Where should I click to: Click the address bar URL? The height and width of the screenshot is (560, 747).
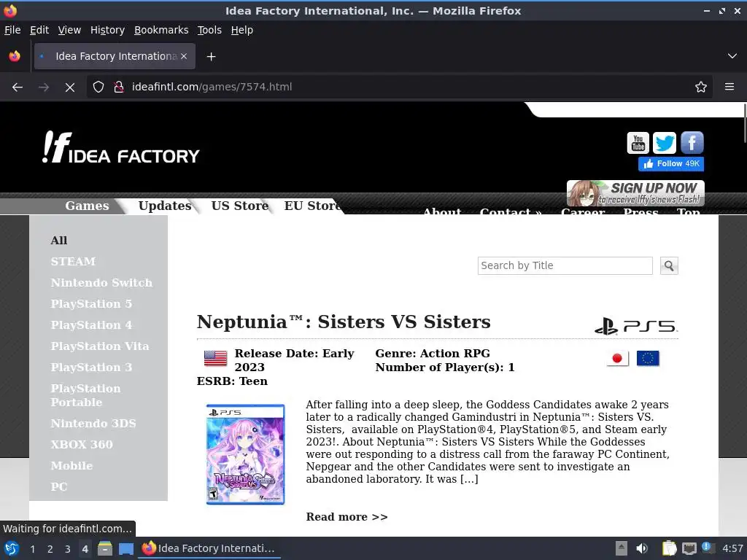212,87
